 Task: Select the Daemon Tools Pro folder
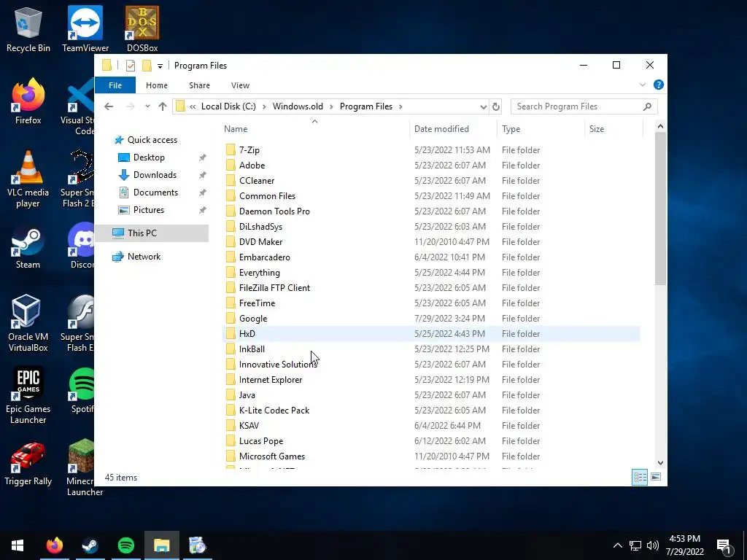(431, 211)
